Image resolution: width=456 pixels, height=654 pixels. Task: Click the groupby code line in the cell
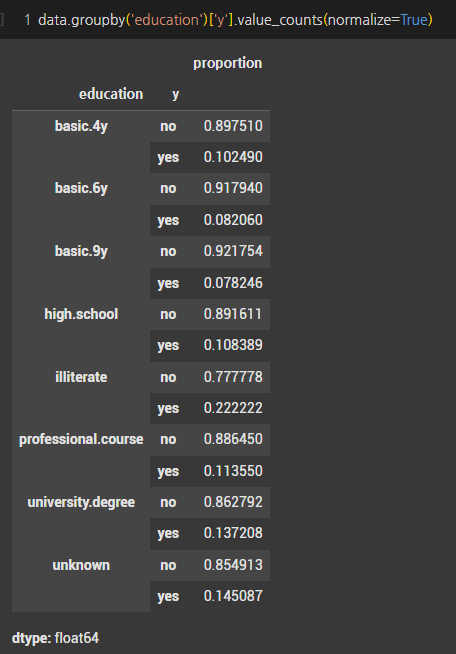click(235, 20)
